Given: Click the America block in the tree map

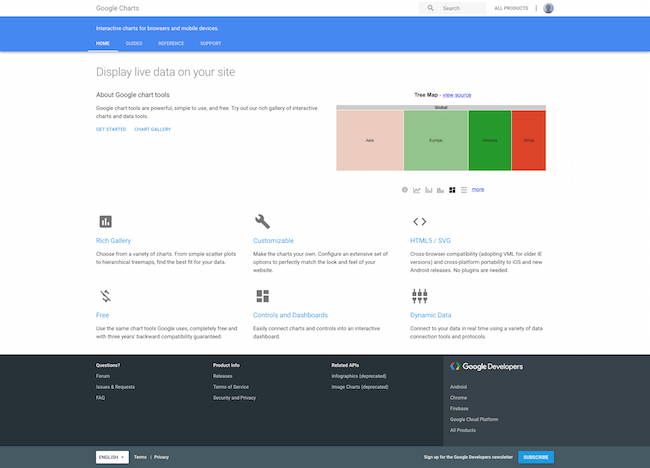Looking at the screenshot, I should pyautogui.click(x=490, y=140).
